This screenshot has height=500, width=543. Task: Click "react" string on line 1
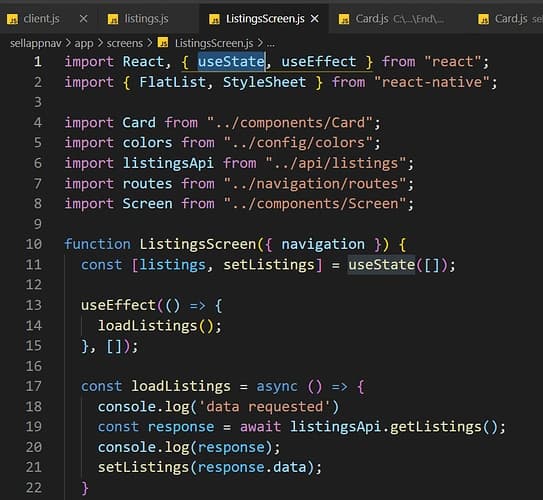[x=453, y=62]
